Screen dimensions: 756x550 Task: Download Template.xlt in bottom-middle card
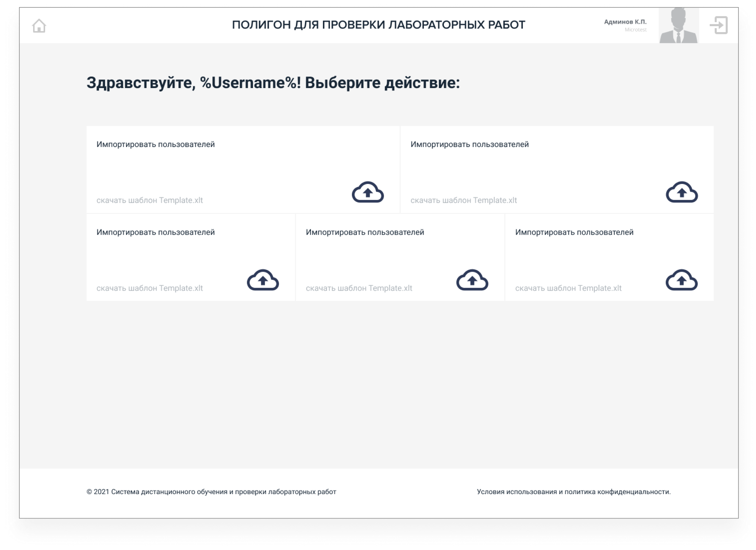pos(359,288)
